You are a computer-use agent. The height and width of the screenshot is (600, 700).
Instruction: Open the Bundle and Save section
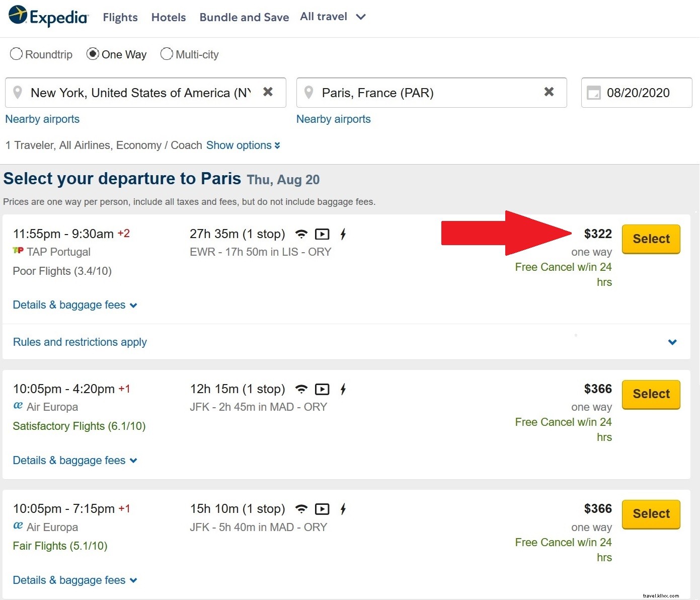(244, 17)
